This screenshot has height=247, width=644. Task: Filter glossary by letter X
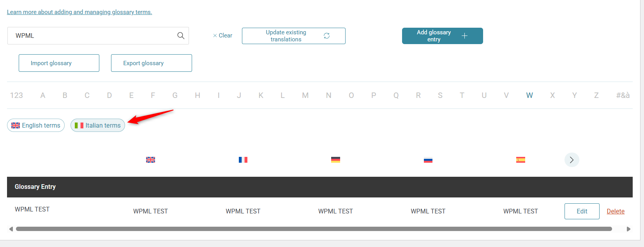coord(552,95)
